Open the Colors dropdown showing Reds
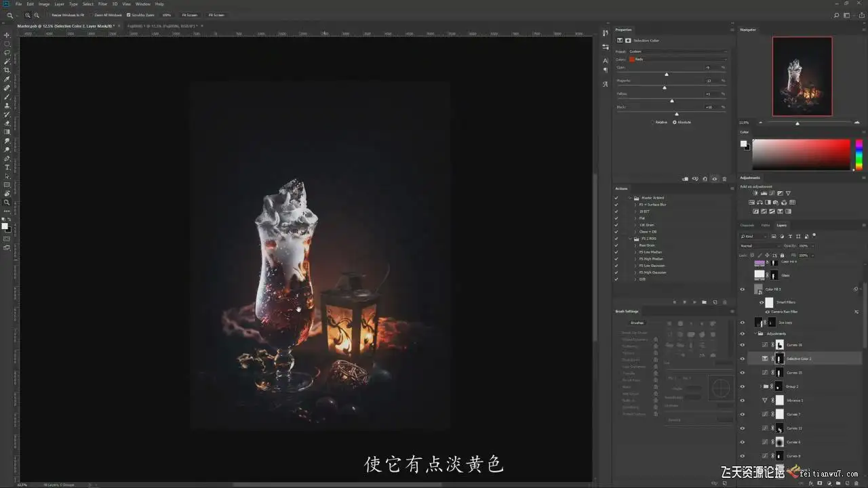This screenshot has width=868, height=488. pos(677,59)
